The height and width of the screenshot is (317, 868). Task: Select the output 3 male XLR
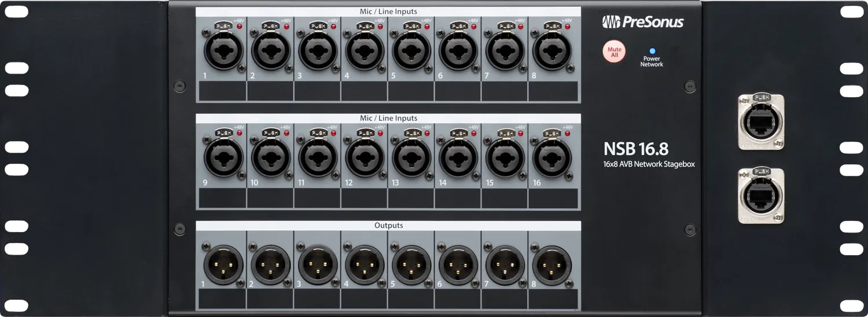coord(318,265)
